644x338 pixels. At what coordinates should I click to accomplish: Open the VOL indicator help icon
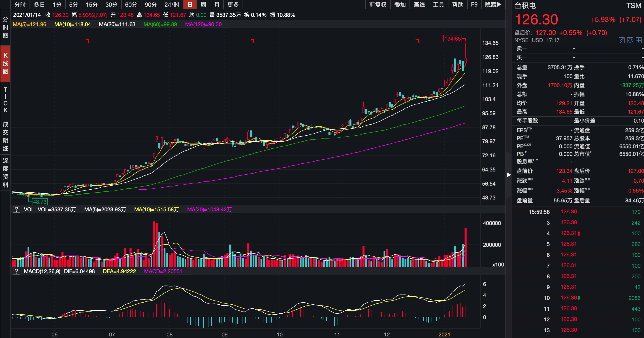tap(17, 209)
